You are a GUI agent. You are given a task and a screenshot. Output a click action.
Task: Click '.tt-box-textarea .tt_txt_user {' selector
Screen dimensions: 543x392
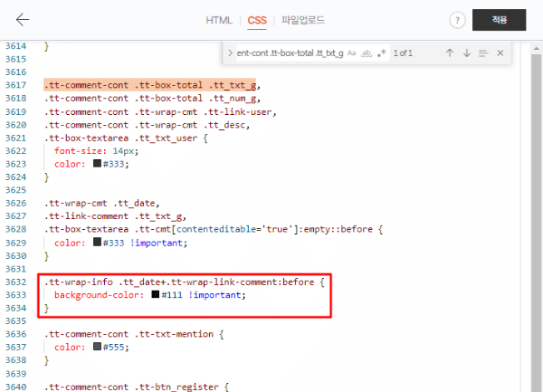(x=126, y=139)
